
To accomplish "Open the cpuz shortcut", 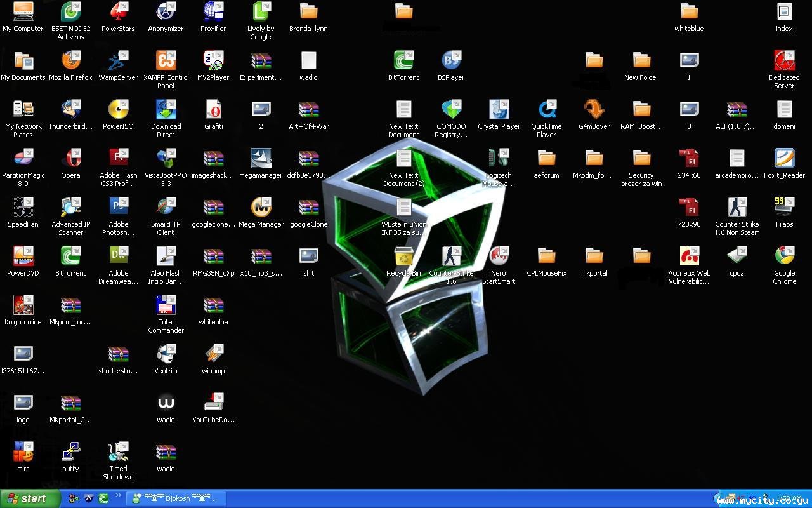I will click(x=737, y=257).
